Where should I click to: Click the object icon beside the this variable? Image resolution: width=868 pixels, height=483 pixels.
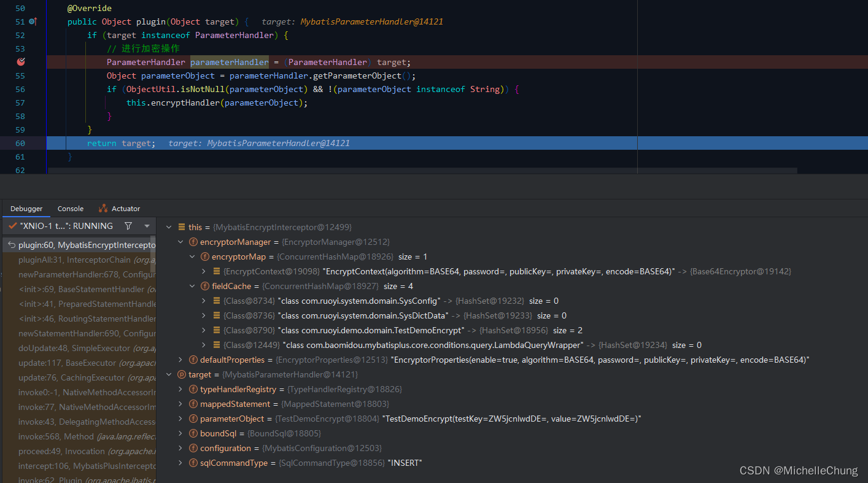pos(182,227)
